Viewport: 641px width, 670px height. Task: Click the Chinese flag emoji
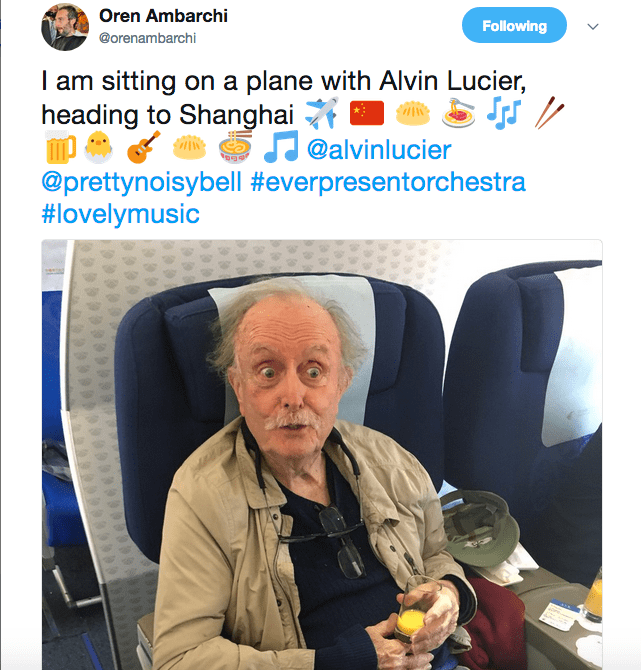pyautogui.click(x=367, y=113)
